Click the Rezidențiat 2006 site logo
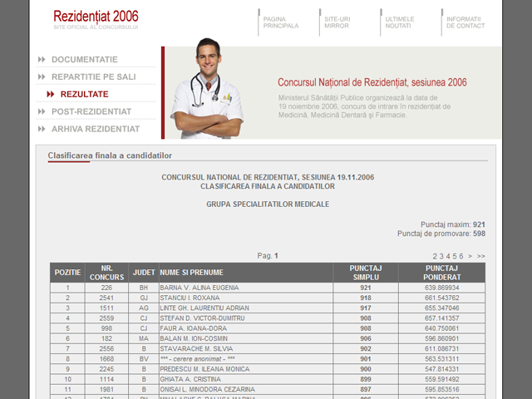Viewport: 532px width, 399px height. tap(96, 17)
